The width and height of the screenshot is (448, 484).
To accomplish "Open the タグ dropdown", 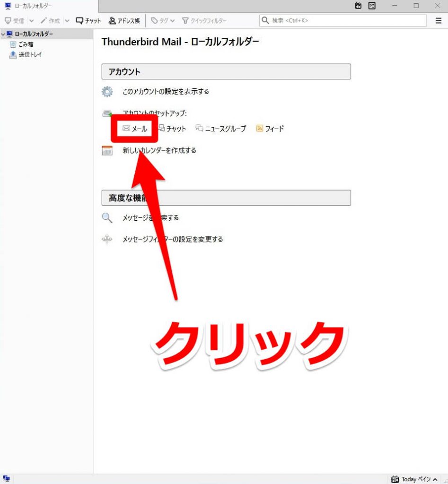I will click(x=163, y=21).
